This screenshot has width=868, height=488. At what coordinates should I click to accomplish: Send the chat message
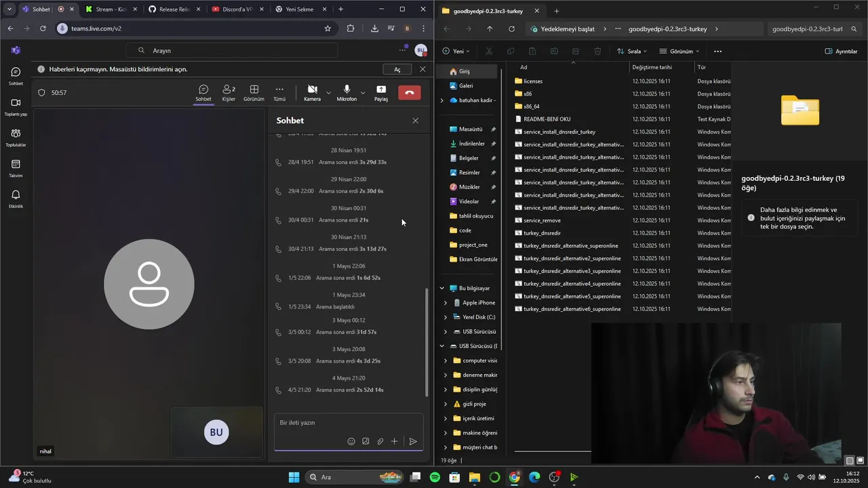tap(413, 441)
